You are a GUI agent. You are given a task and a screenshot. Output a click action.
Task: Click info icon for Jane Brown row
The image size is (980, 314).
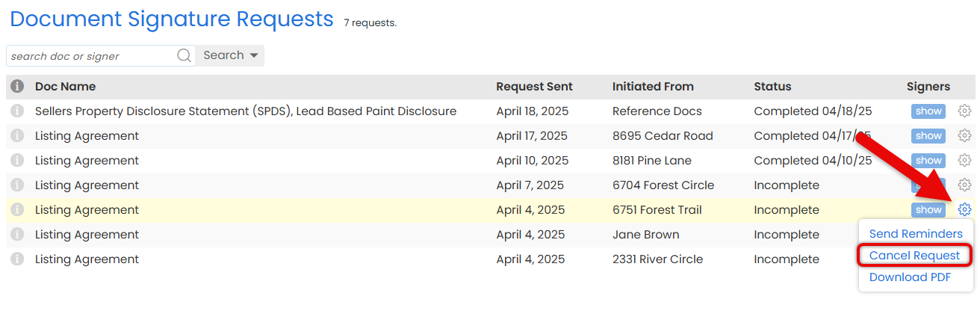coord(17,235)
